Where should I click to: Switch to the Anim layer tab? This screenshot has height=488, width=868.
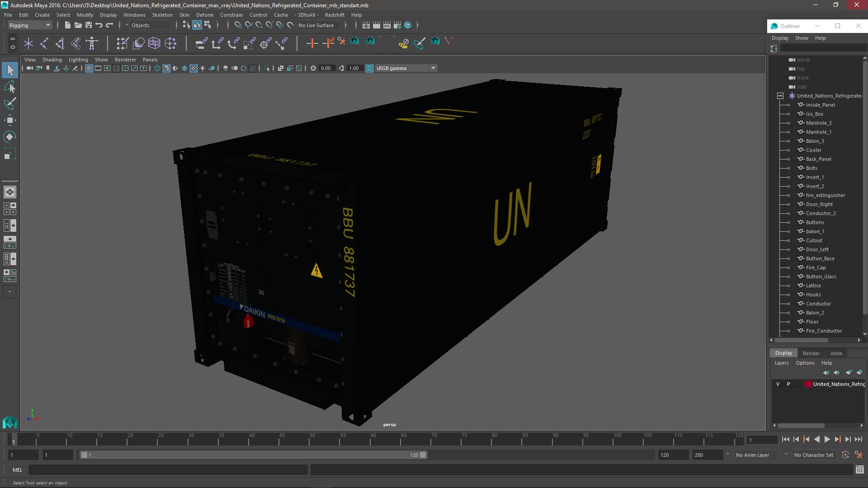[836, 353]
